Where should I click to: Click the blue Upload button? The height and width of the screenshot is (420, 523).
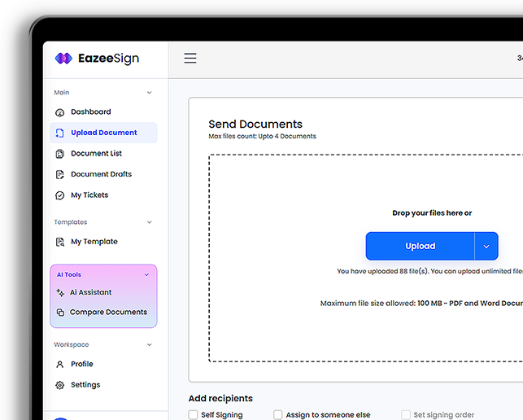pyautogui.click(x=420, y=247)
